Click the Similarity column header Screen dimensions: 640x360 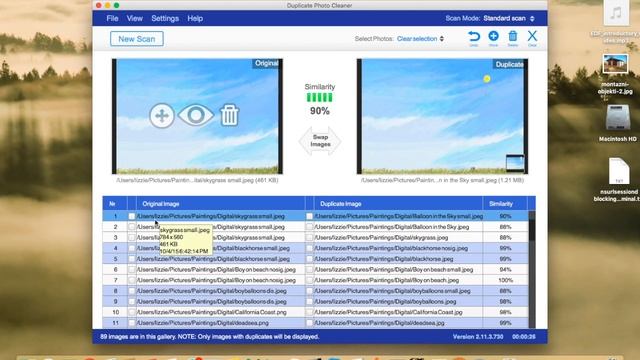click(x=505, y=204)
